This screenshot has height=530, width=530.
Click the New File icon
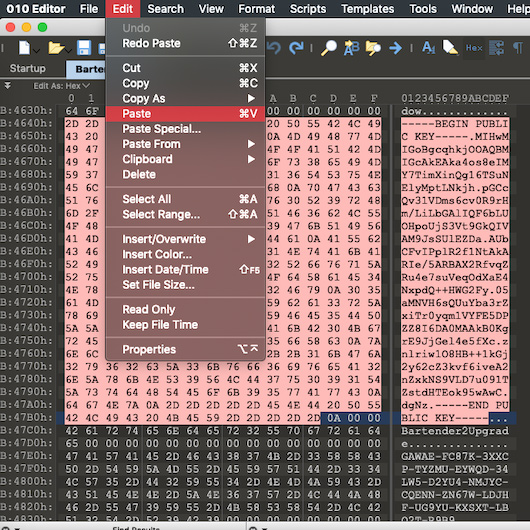(24, 47)
